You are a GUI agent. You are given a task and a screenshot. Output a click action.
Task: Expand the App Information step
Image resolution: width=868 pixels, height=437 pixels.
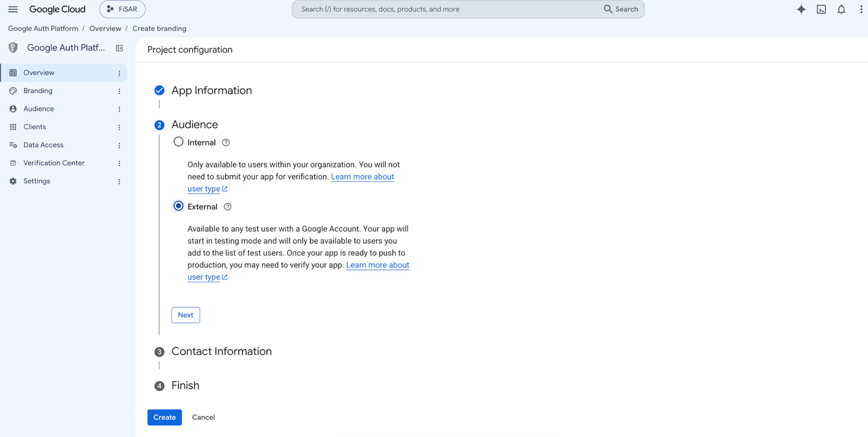(x=211, y=90)
